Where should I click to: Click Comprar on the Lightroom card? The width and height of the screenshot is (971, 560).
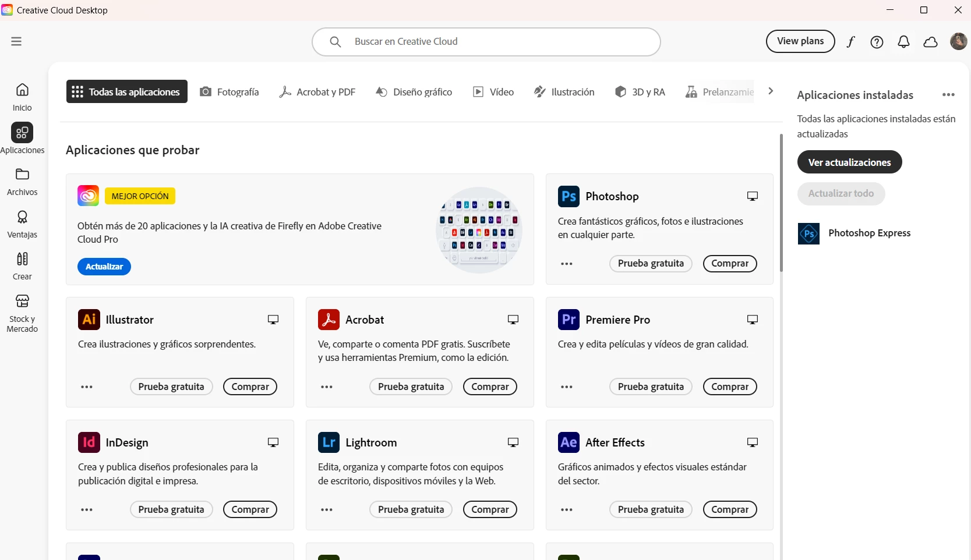pyautogui.click(x=490, y=509)
